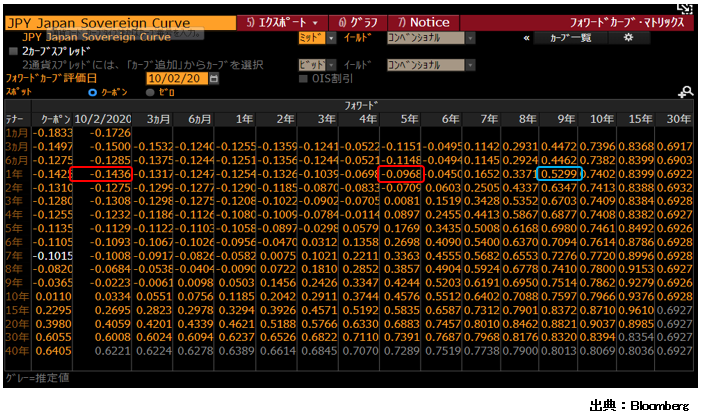704x417 pixels.
Task: Click cell value 0.3980
Action: [x=53, y=324]
